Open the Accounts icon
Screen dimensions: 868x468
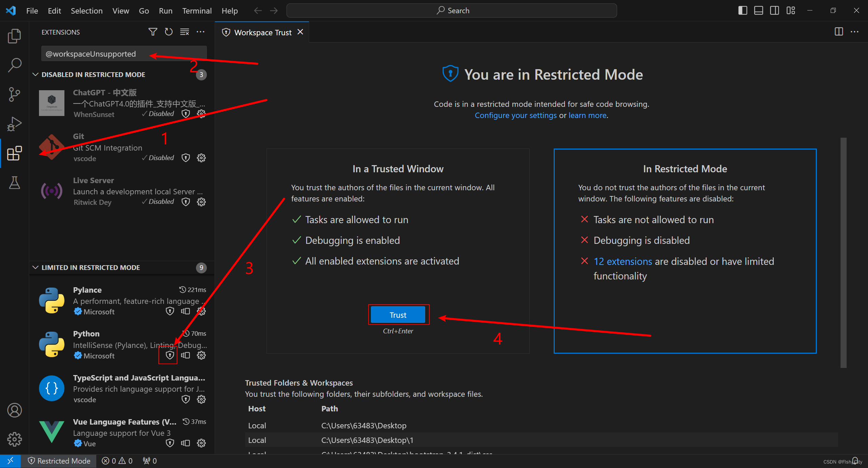click(x=14, y=410)
